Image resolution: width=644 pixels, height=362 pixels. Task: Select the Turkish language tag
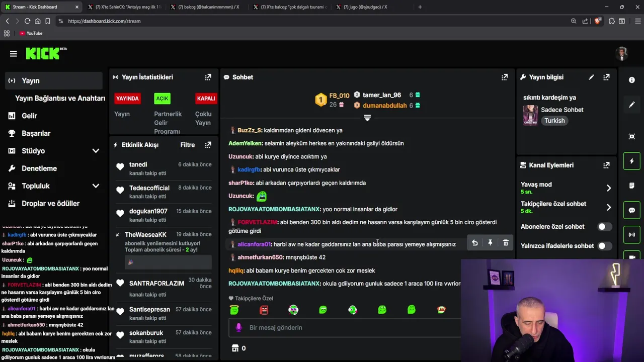[554, 121]
